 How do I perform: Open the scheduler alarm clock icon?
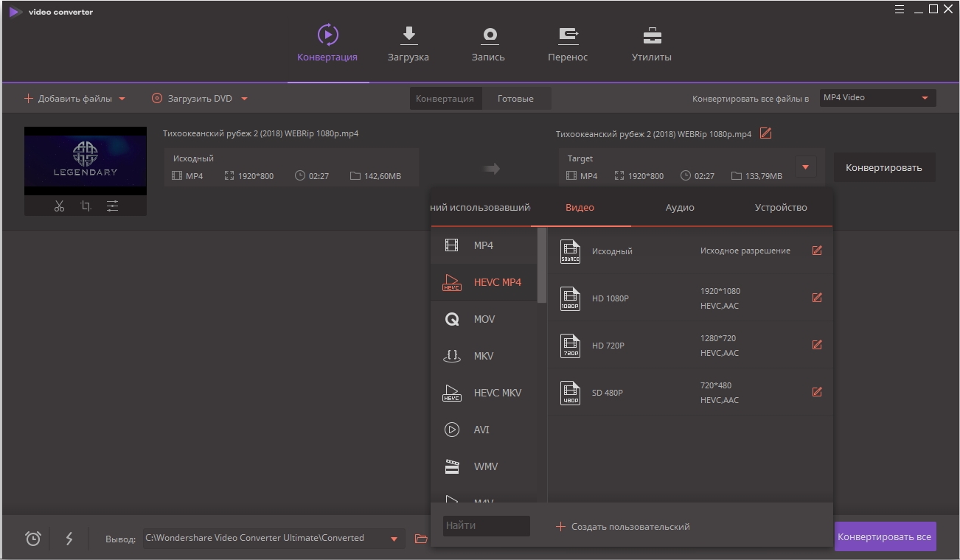click(x=33, y=539)
